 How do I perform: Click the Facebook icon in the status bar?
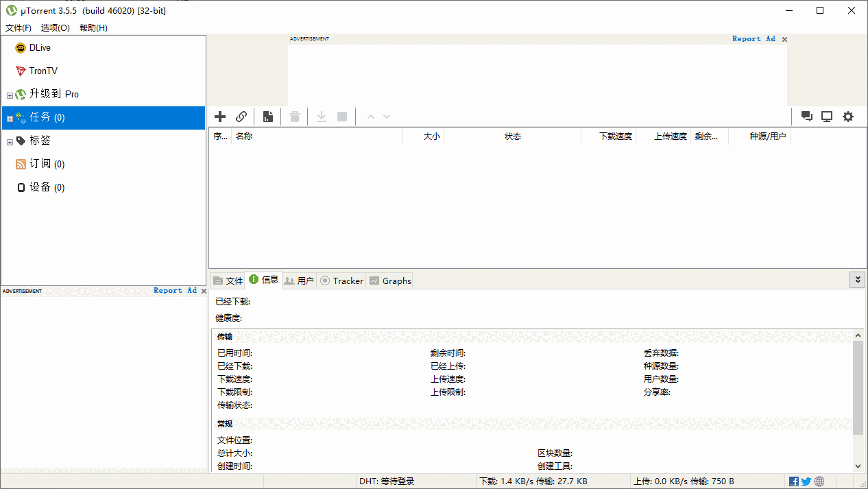[794, 481]
